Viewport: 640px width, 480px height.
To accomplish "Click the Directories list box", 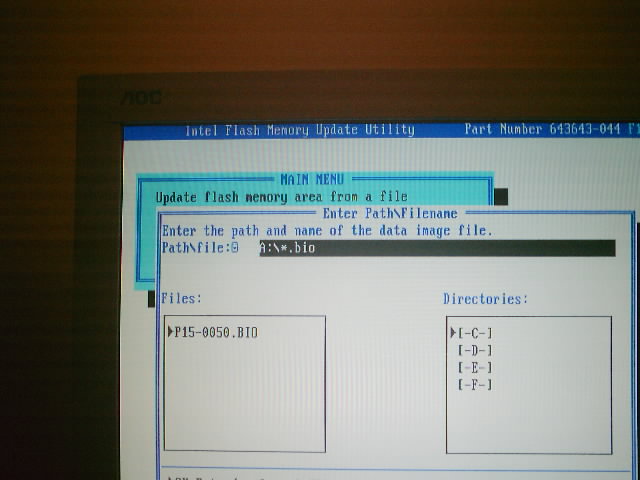I will click(529, 385).
